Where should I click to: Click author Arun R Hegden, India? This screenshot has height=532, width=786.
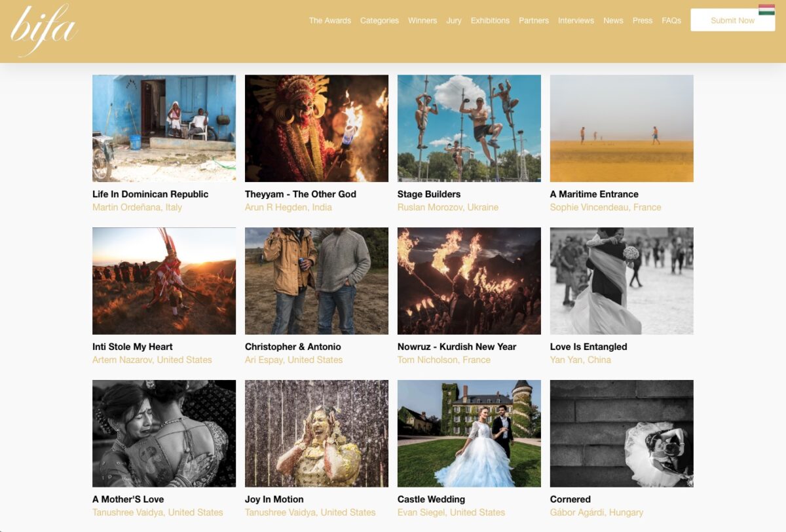pyautogui.click(x=288, y=207)
